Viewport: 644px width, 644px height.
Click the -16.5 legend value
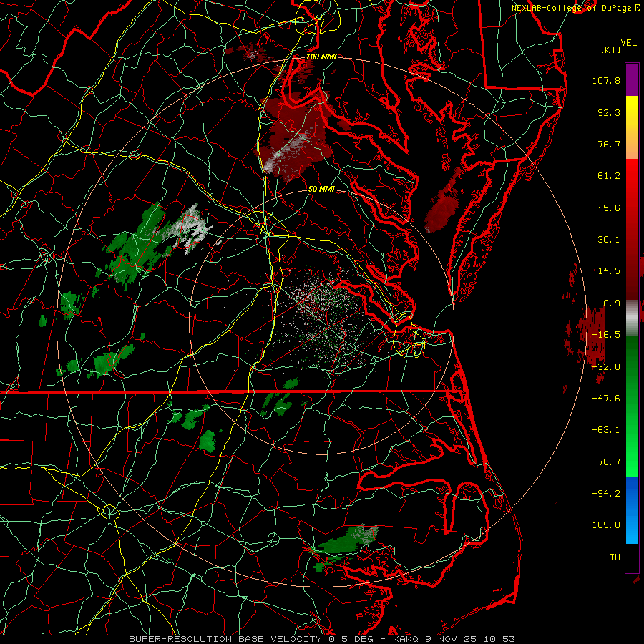coord(606,335)
